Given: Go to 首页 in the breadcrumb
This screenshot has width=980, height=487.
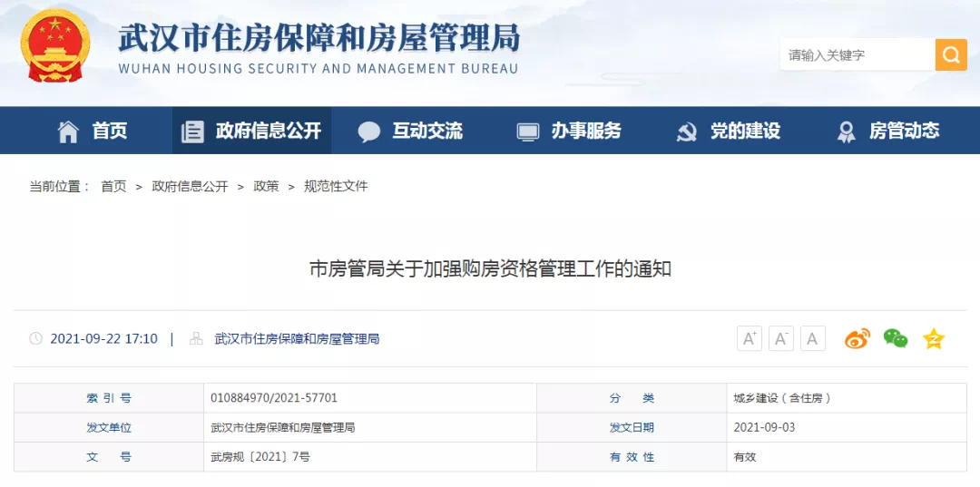Looking at the screenshot, I should [x=113, y=186].
